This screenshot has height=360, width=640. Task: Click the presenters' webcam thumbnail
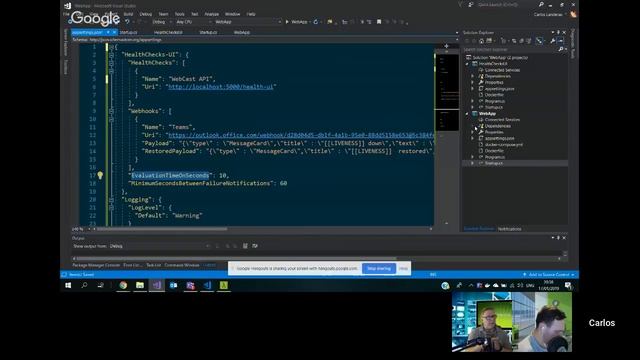click(512, 322)
